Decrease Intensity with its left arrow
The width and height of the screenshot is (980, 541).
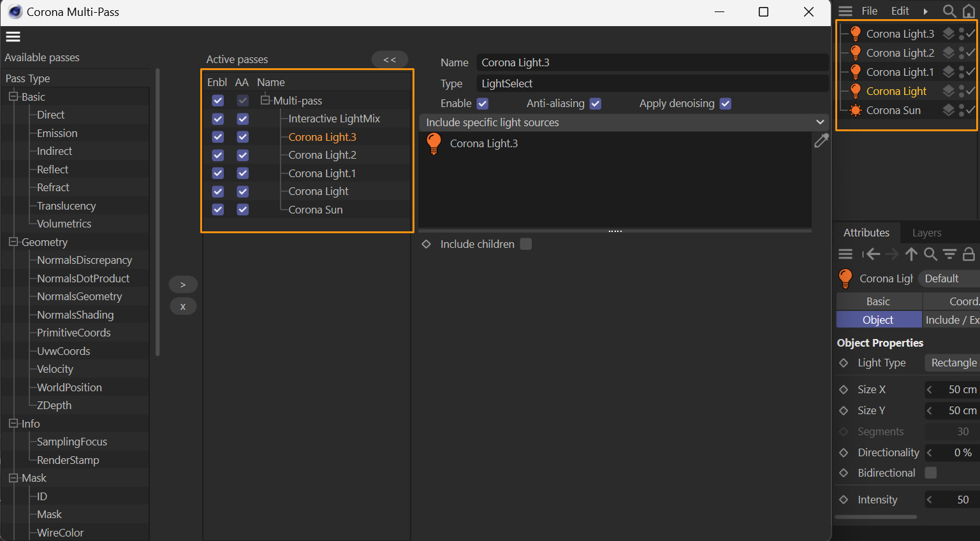tap(930, 500)
